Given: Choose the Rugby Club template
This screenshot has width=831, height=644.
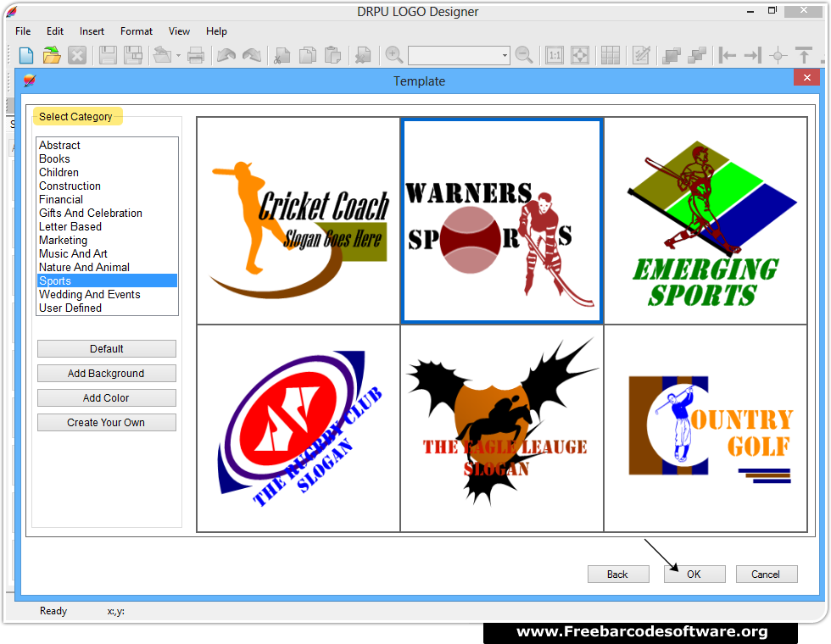Looking at the screenshot, I should 298,429.
